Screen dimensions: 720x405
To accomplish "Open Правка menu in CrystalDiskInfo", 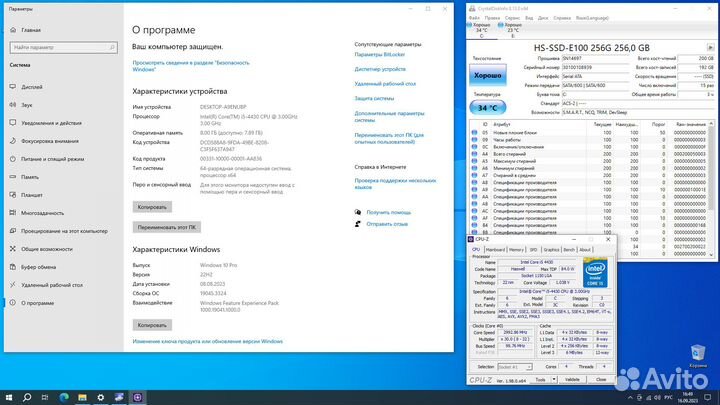I will (492, 18).
